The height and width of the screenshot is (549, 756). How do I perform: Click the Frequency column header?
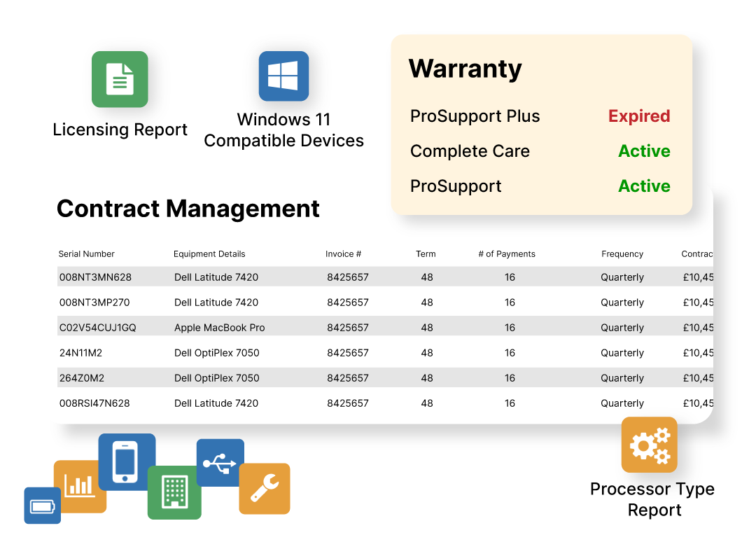point(622,253)
